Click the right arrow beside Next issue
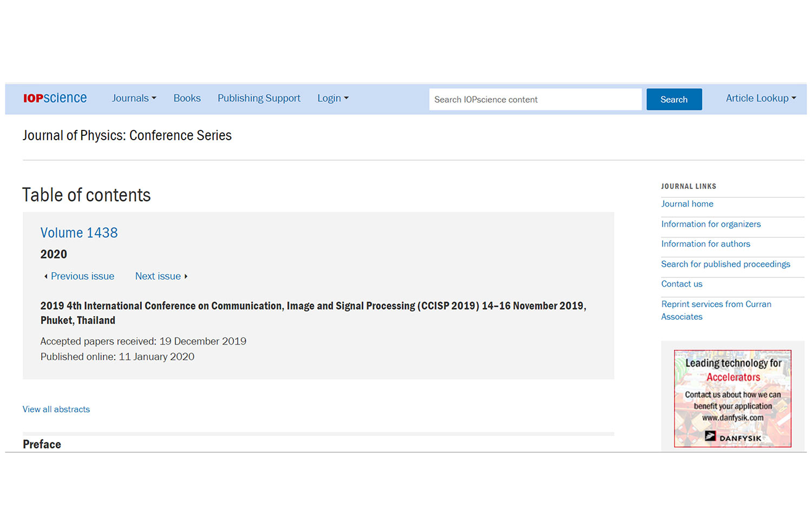 click(x=186, y=276)
